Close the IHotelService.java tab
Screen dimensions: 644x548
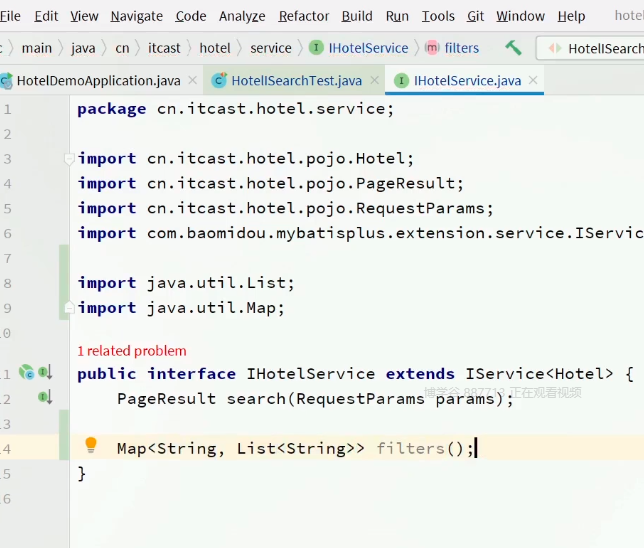[x=533, y=80]
